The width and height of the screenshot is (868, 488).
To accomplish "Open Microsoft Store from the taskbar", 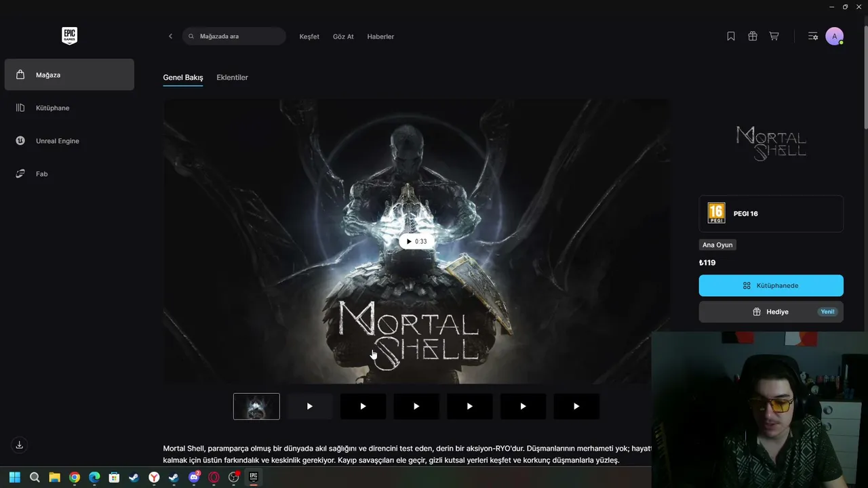I will tap(114, 477).
